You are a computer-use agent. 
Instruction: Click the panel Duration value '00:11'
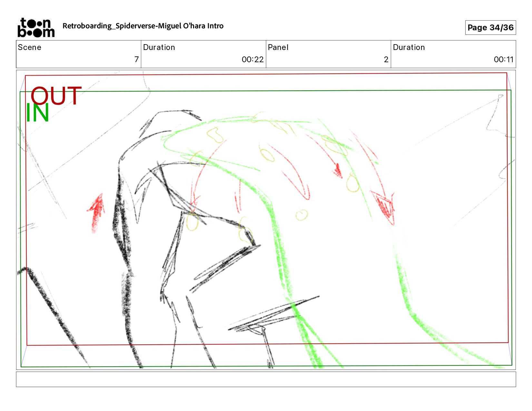503,59
